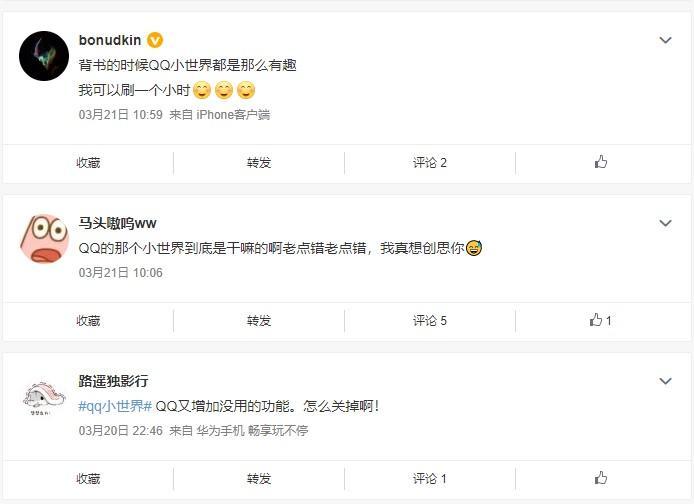
Task: Open the iPhone客户端 source link
Action: coord(233,115)
